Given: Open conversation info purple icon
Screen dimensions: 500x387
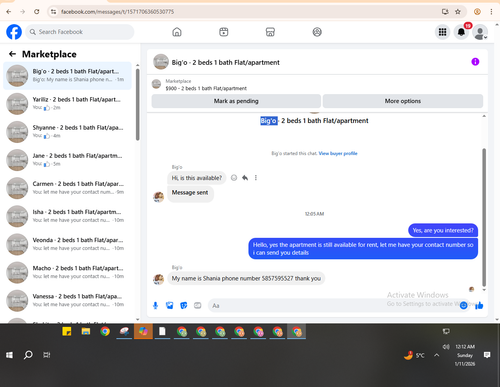Looking at the screenshot, I should [475, 62].
